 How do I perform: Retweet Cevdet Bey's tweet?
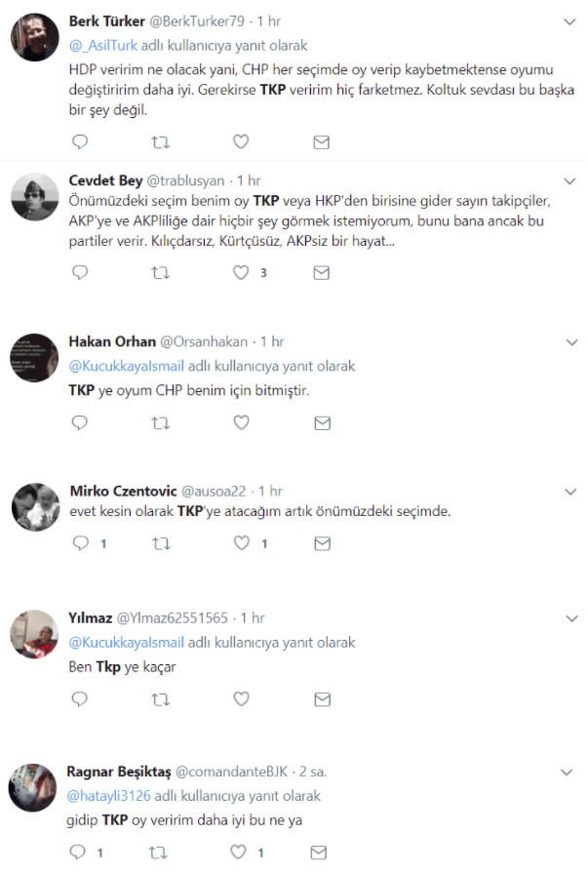pyautogui.click(x=160, y=273)
